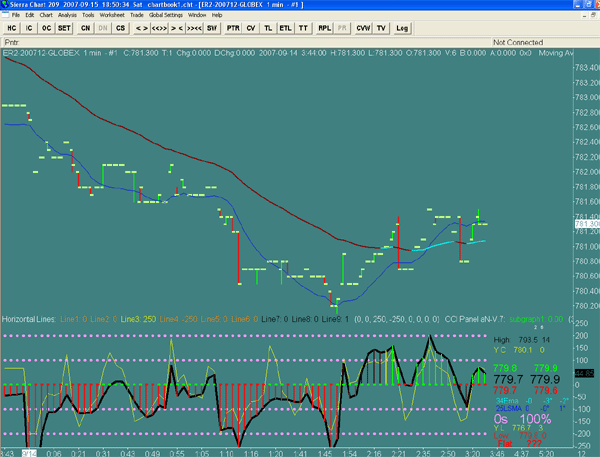Click the HC toolbar button
600x457 pixels.
click(12, 28)
